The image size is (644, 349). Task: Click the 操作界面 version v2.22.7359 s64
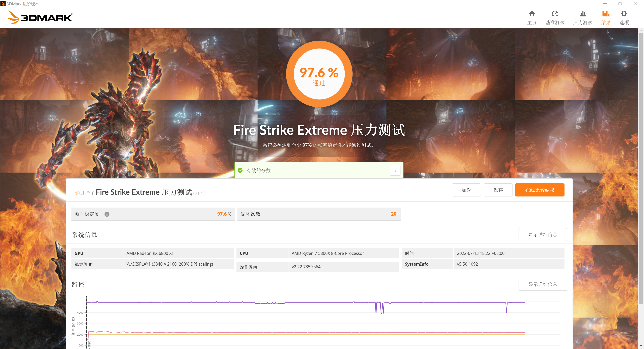pos(306,267)
